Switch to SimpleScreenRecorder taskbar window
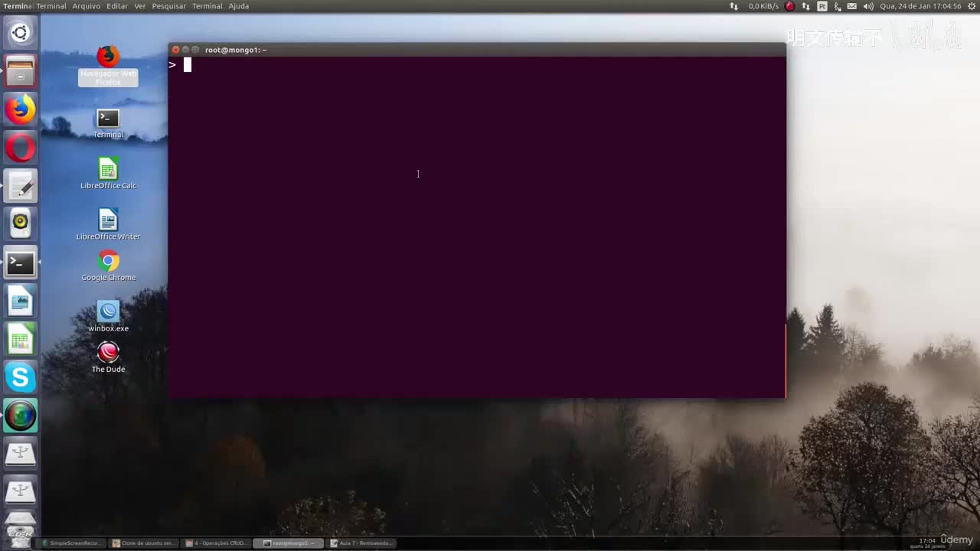This screenshot has width=980, height=551. pos(71,543)
